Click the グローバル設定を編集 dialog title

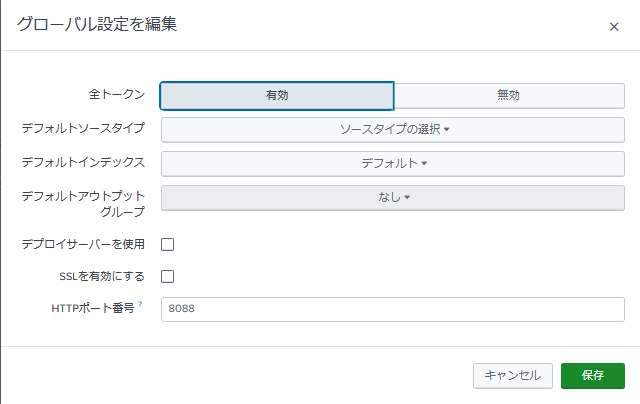pos(97,24)
